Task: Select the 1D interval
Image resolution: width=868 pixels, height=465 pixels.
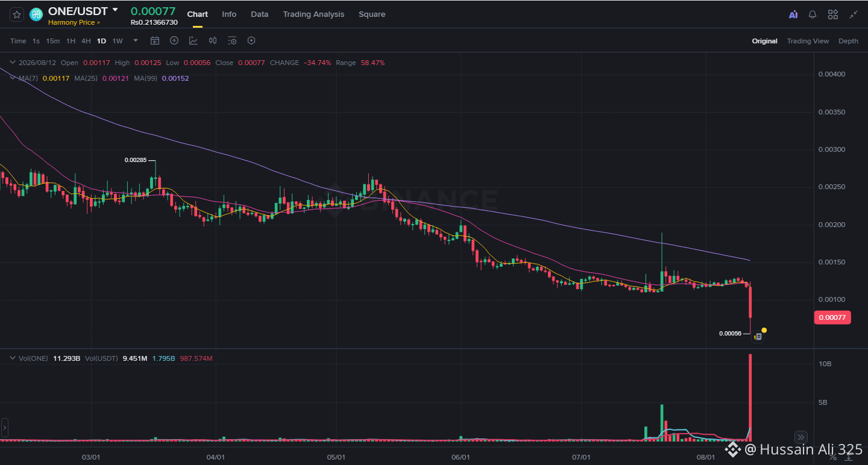Action: coord(101,41)
